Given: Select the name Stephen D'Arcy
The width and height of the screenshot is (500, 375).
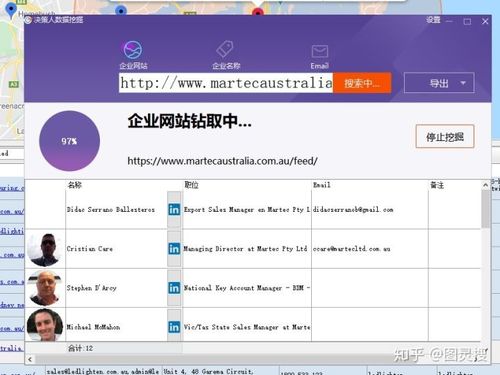Looking at the screenshot, I should [92, 288].
